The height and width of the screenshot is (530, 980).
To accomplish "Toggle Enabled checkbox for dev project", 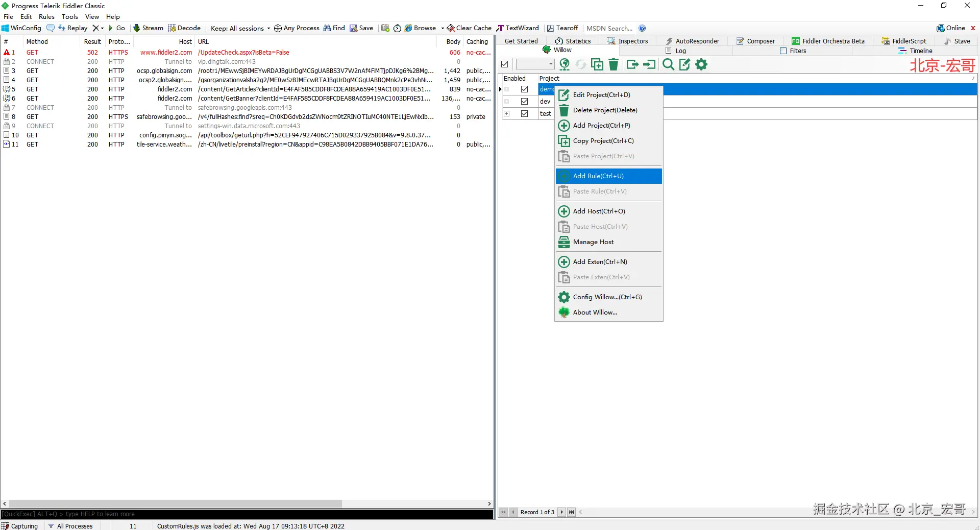I will [x=524, y=102].
